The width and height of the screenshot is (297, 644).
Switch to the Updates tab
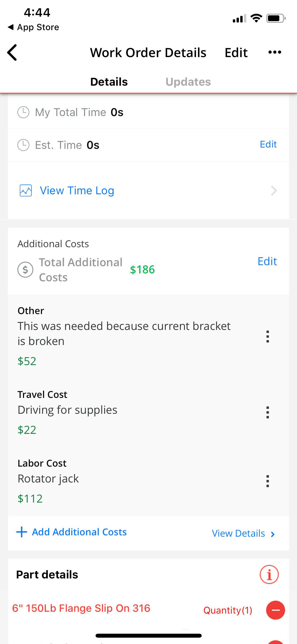pyautogui.click(x=188, y=82)
